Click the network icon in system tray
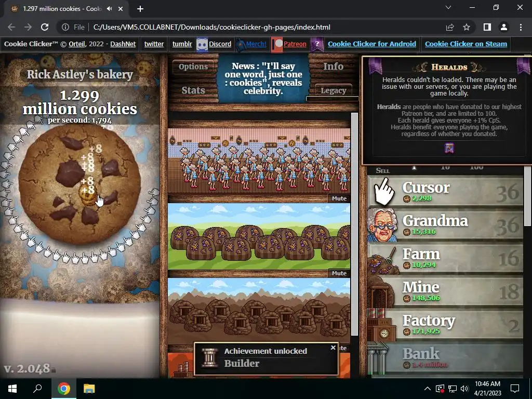 click(453, 389)
